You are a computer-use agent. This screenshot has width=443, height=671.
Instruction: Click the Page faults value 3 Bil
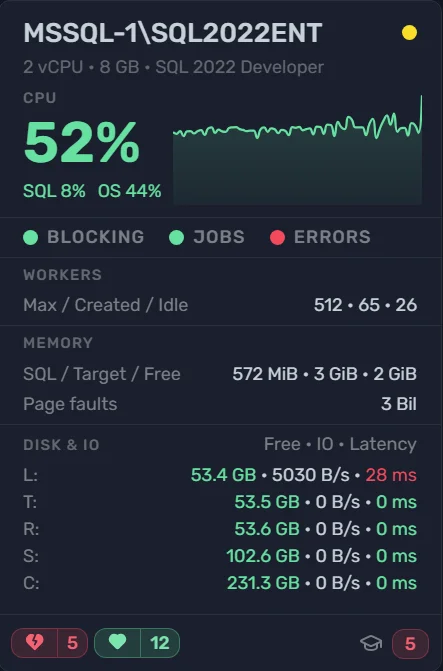(398, 404)
